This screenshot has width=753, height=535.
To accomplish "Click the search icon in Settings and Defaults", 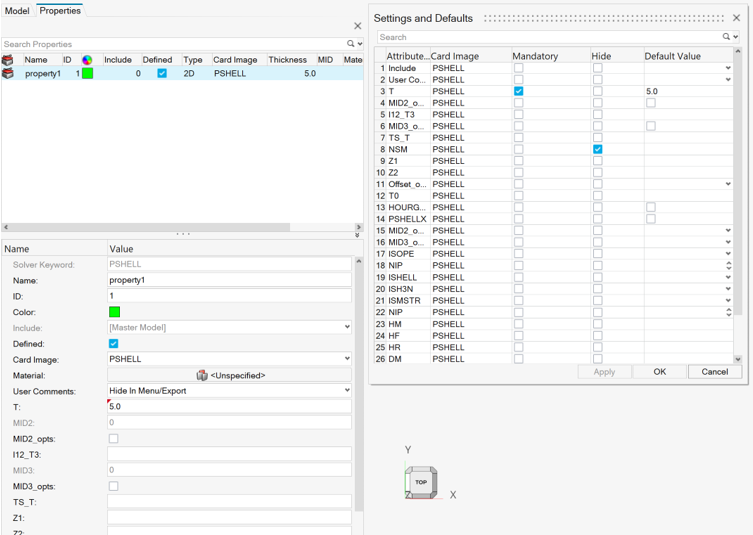I will tap(727, 37).
